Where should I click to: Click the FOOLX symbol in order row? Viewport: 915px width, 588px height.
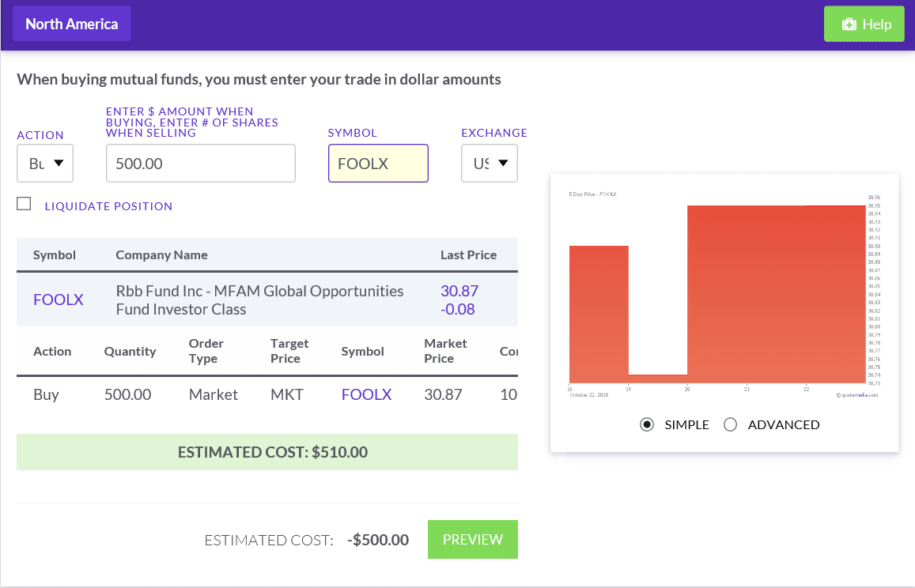pos(366,394)
